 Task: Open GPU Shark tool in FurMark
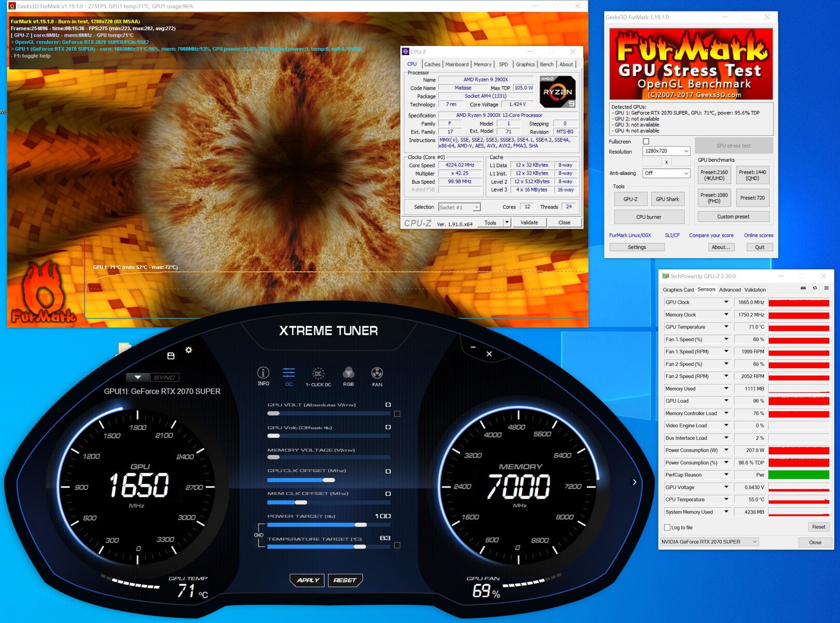click(x=667, y=199)
